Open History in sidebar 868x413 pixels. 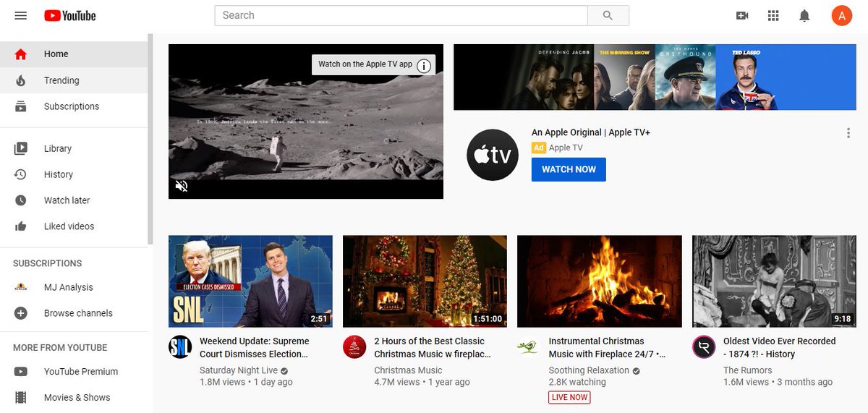(x=74, y=174)
